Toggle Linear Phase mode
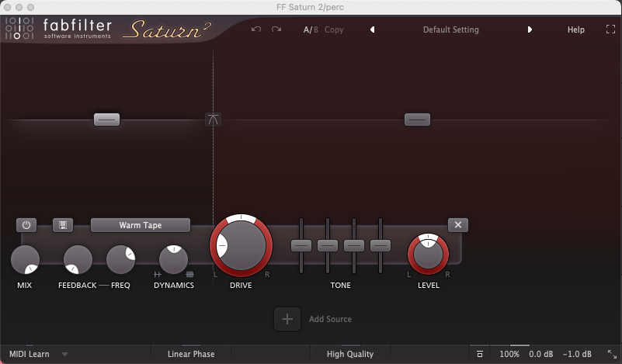The width and height of the screenshot is (622, 364). tap(191, 354)
